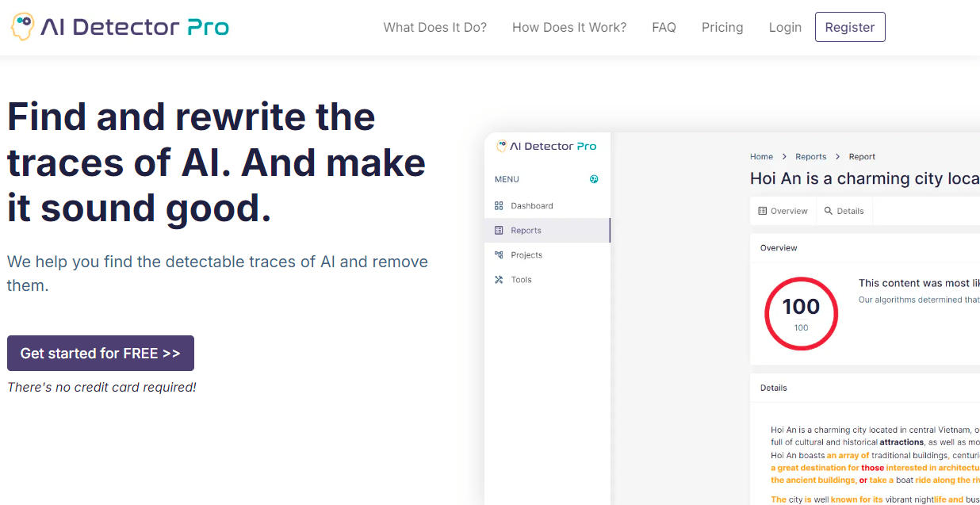
Task: Click the Login link
Action: click(785, 27)
